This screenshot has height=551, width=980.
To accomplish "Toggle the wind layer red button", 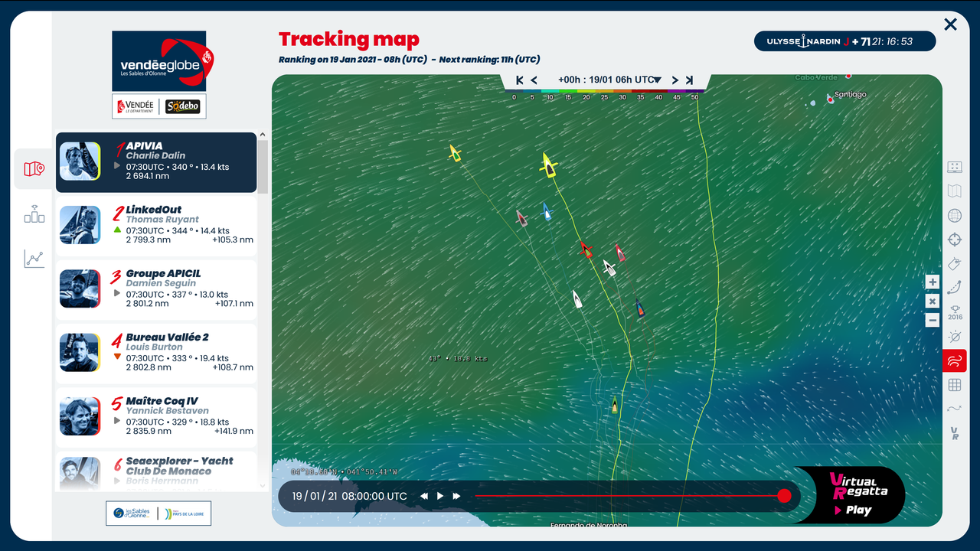I will click(x=954, y=360).
